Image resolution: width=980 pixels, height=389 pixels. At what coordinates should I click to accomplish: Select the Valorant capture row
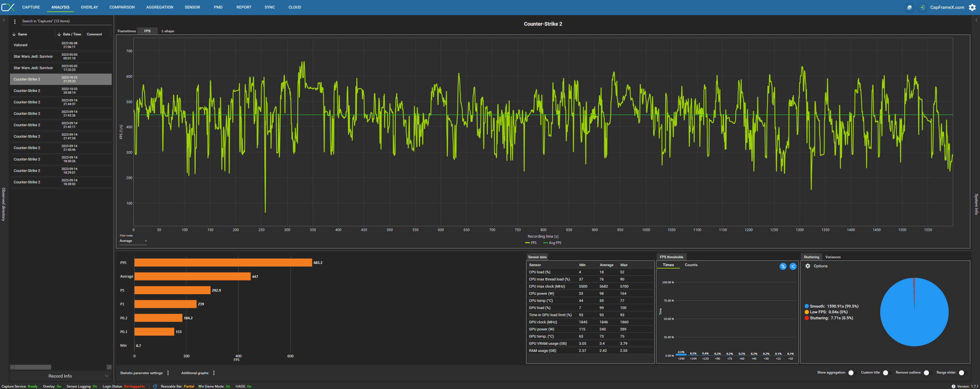(x=61, y=45)
